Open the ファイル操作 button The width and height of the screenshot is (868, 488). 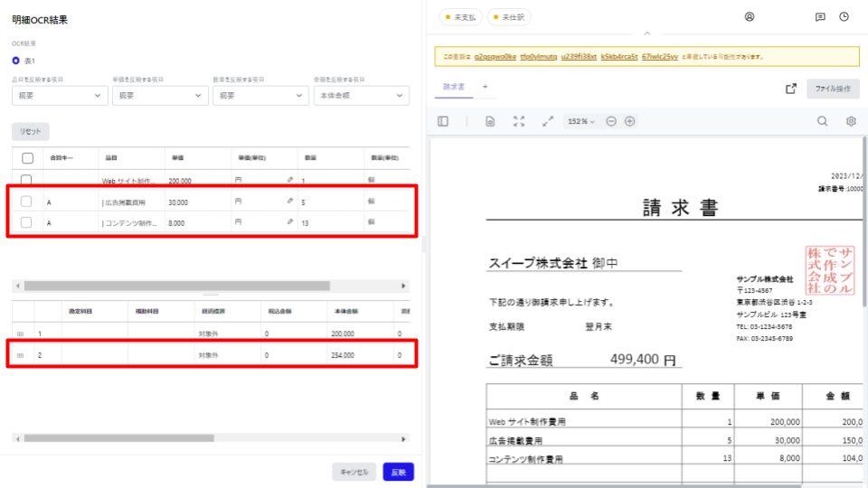click(833, 89)
